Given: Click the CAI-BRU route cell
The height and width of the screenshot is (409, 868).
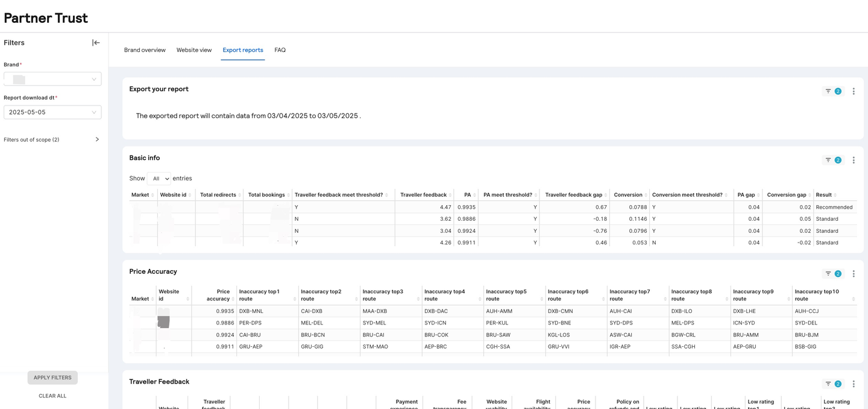Looking at the screenshot, I should coord(250,335).
